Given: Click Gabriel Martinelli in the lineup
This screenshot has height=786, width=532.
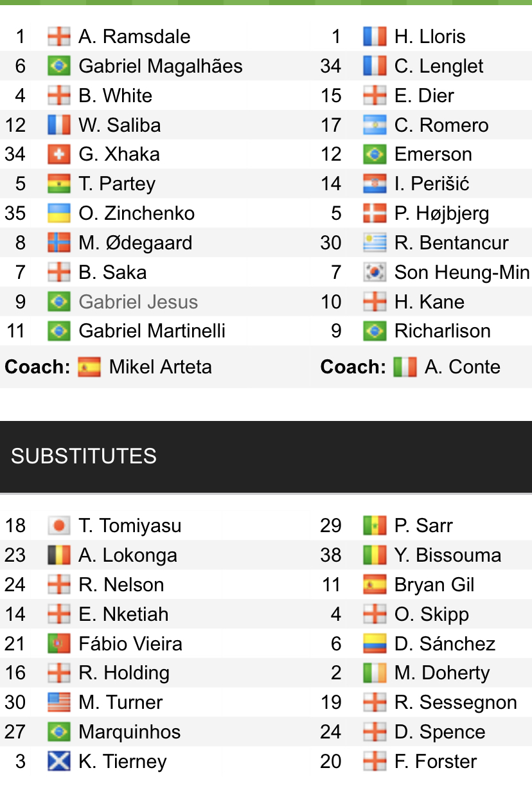Looking at the screenshot, I should (x=152, y=332).
